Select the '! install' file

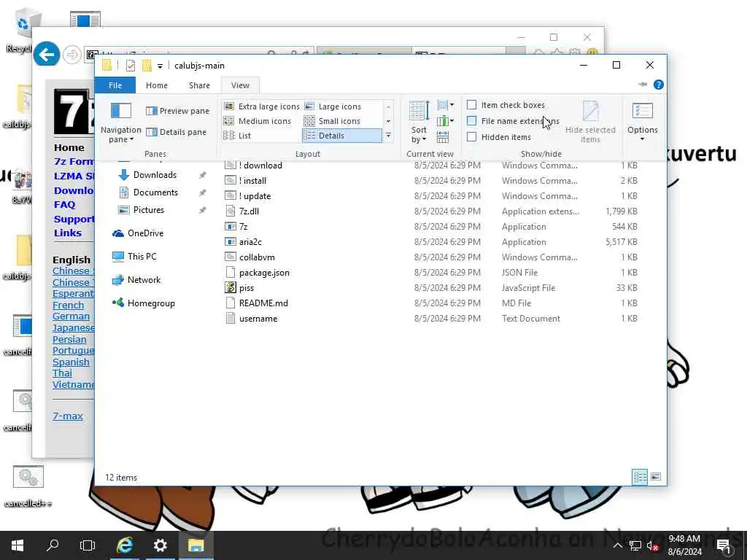click(252, 181)
